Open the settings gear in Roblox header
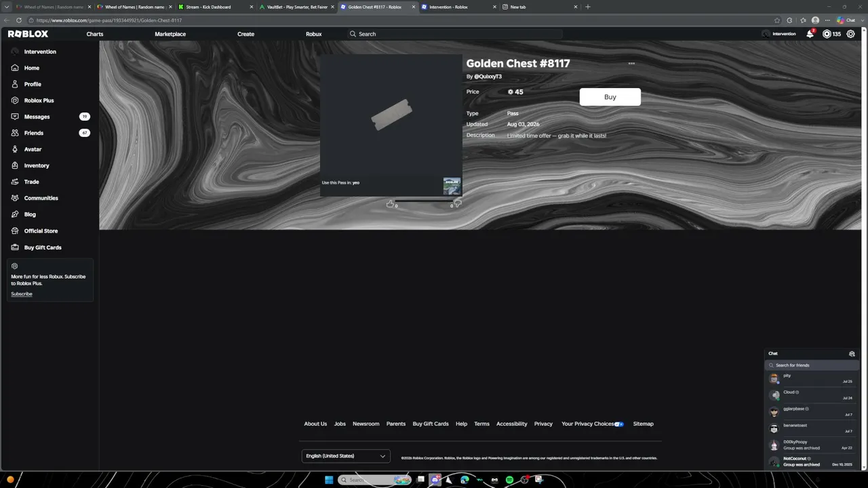868x488 pixels. (851, 34)
